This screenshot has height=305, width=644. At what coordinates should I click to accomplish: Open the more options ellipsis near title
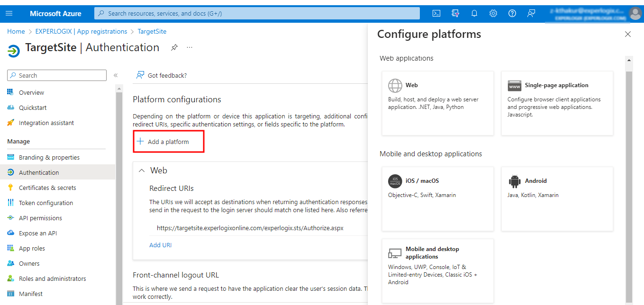click(x=190, y=47)
